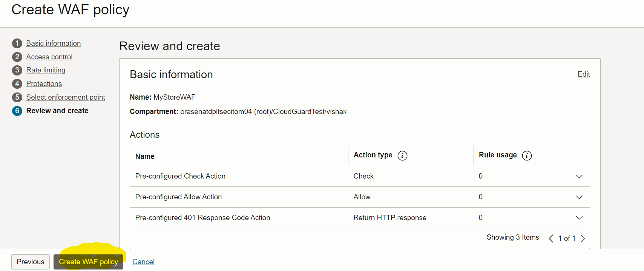Viewport: 644px width, 271px height.
Task: Click the Rule usage info icon
Action: (x=527, y=156)
